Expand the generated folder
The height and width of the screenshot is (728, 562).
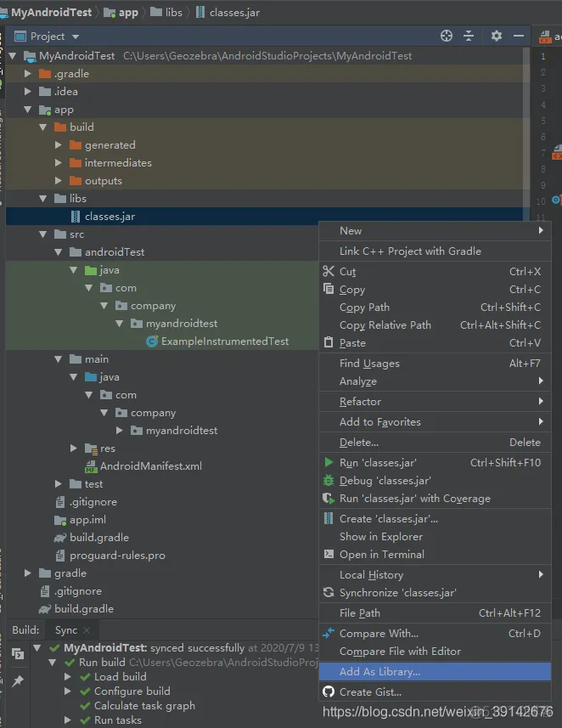(x=58, y=145)
